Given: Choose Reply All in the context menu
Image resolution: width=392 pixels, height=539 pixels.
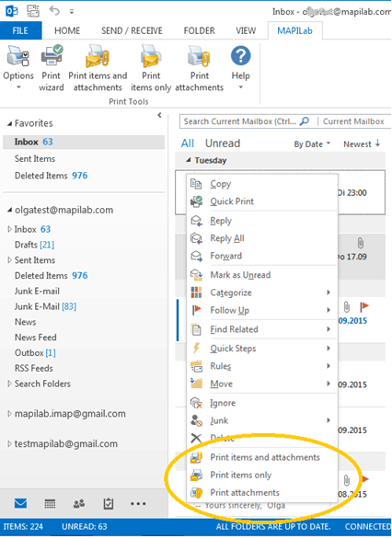Looking at the screenshot, I should point(262,238).
